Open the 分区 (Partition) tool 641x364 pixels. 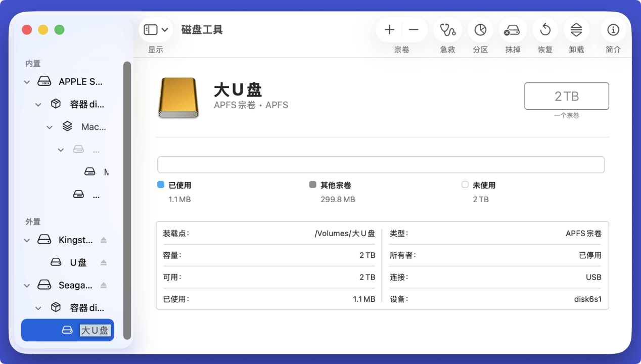tap(480, 30)
